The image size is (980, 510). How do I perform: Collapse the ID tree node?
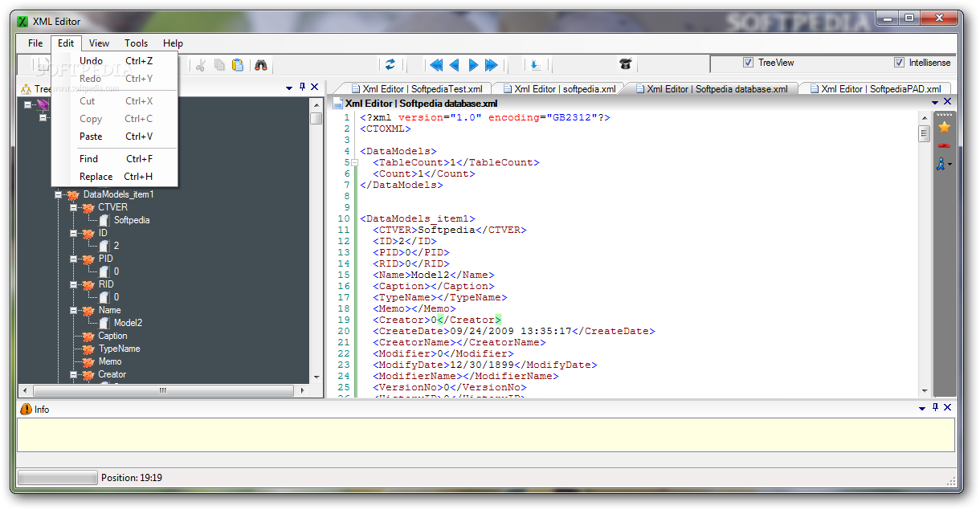[x=73, y=233]
